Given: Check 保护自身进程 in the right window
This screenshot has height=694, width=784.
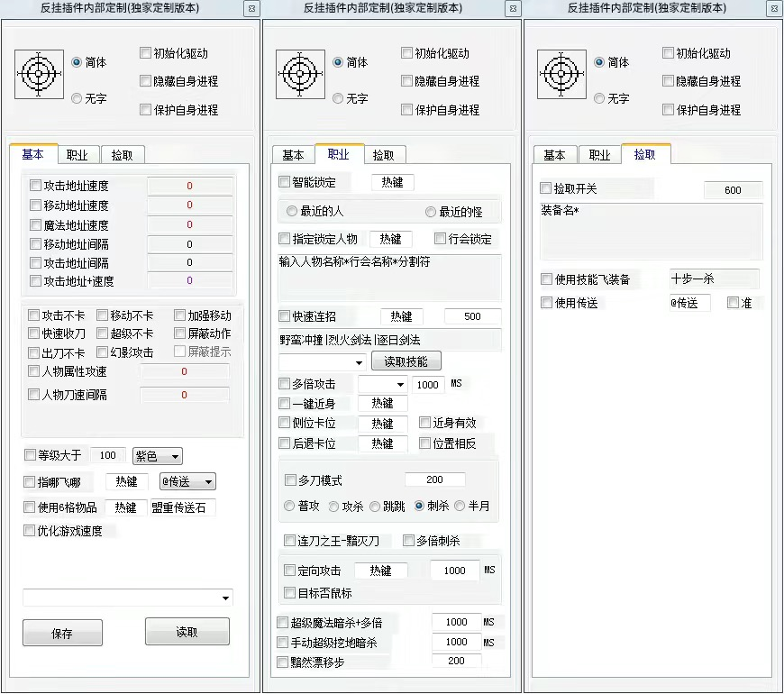Looking at the screenshot, I should pos(668,109).
